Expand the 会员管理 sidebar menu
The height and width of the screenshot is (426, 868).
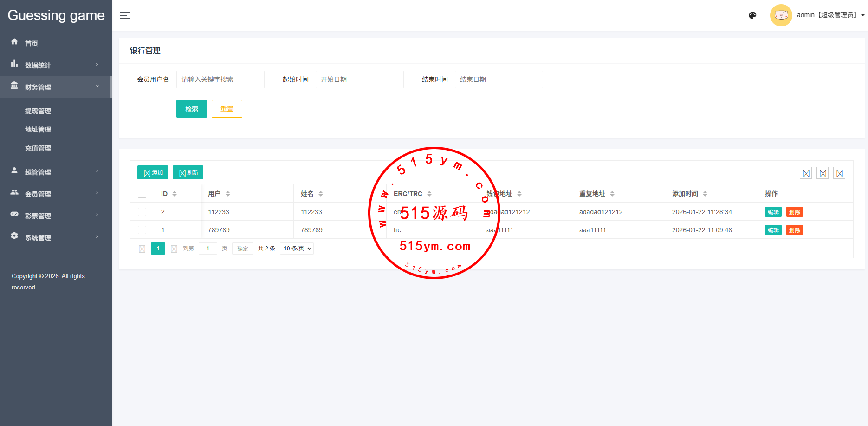click(56, 194)
